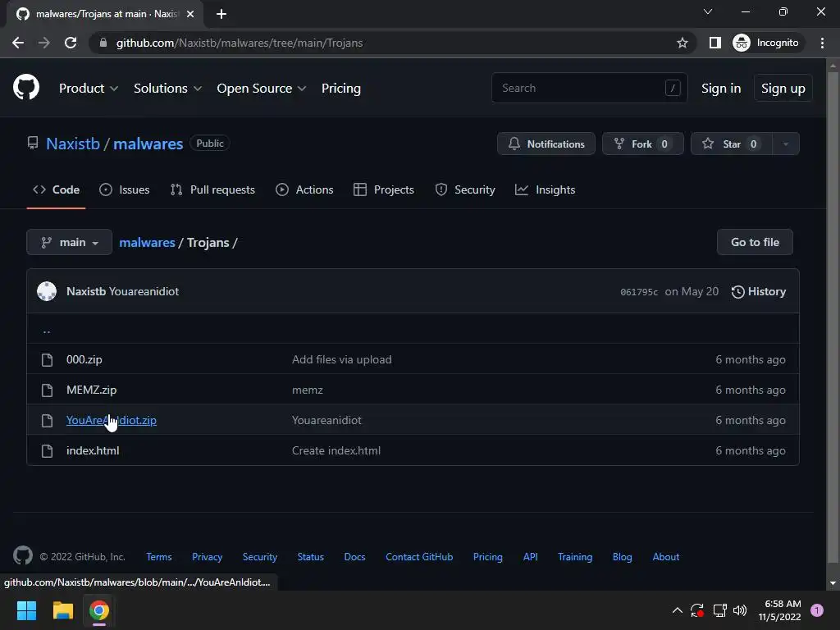This screenshot has height=630, width=840.
Task: Click Chrome icon in taskbar
Action: (x=99, y=610)
